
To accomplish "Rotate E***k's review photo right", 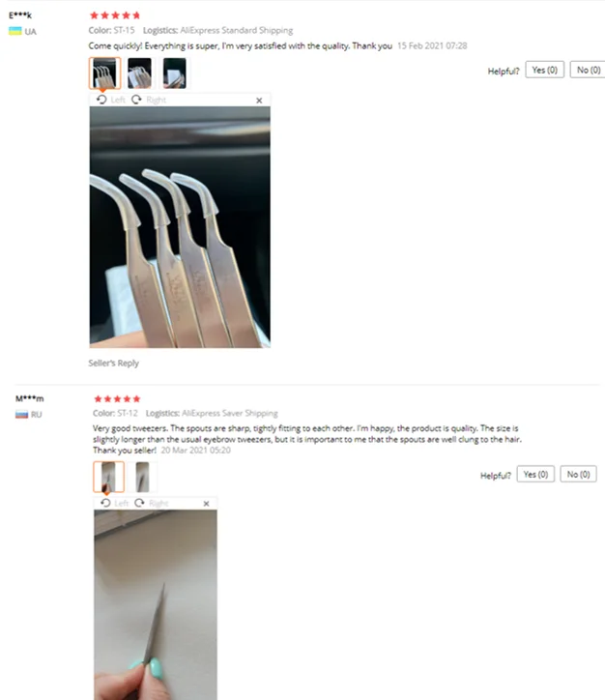I will [x=149, y=100].
